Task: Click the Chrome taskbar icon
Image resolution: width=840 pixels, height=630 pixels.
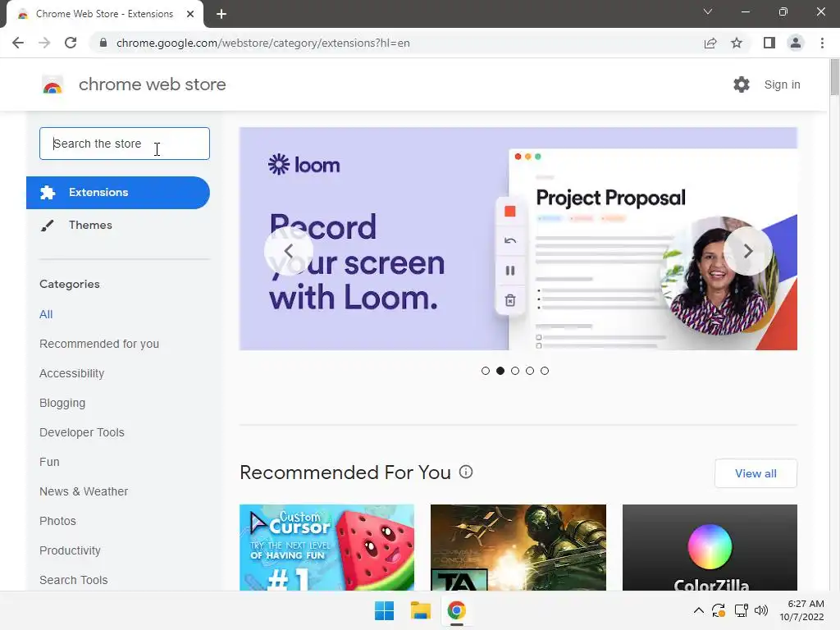Action: tap(456, 610)
